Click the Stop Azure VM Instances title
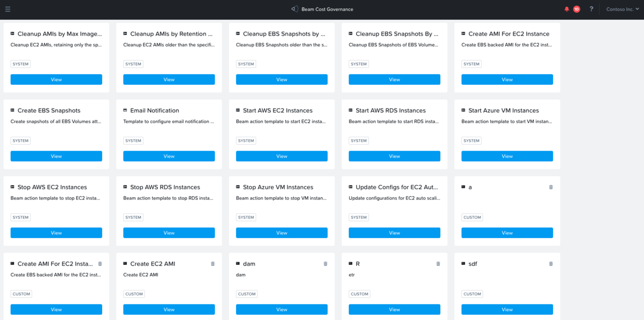 tap(278, 187)
